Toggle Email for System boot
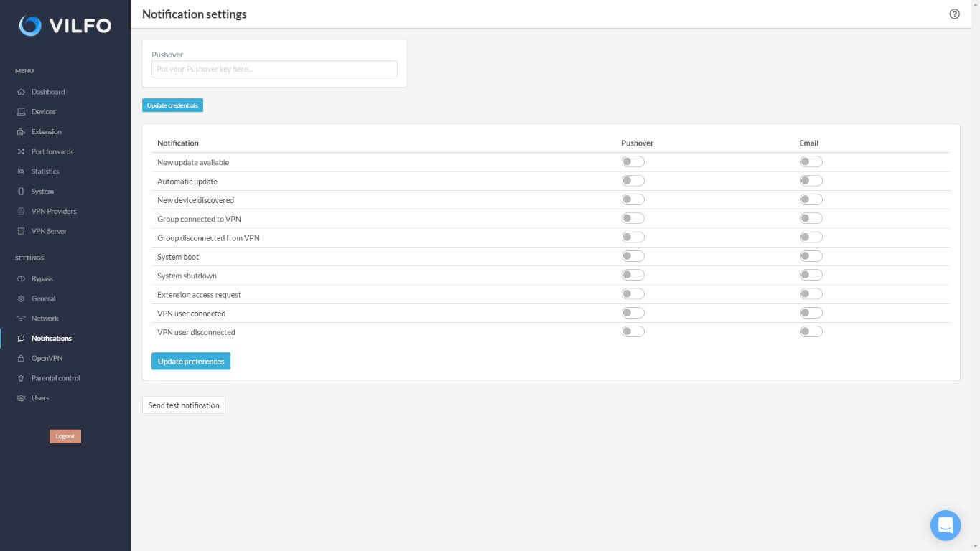 click(811, 256)
